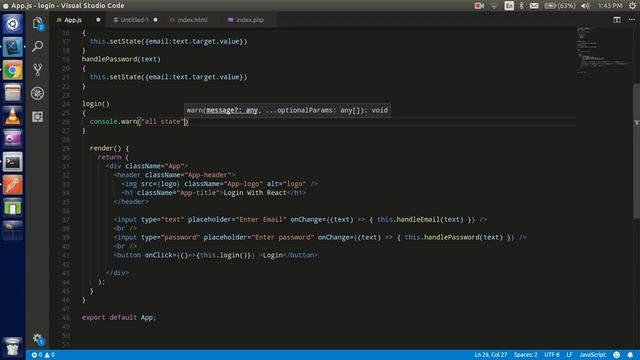The width and height of the screenshot is (640, 360).
Task: Open the mail indicator in top panel
Action: pyautogui.click(x=534, y=6)
